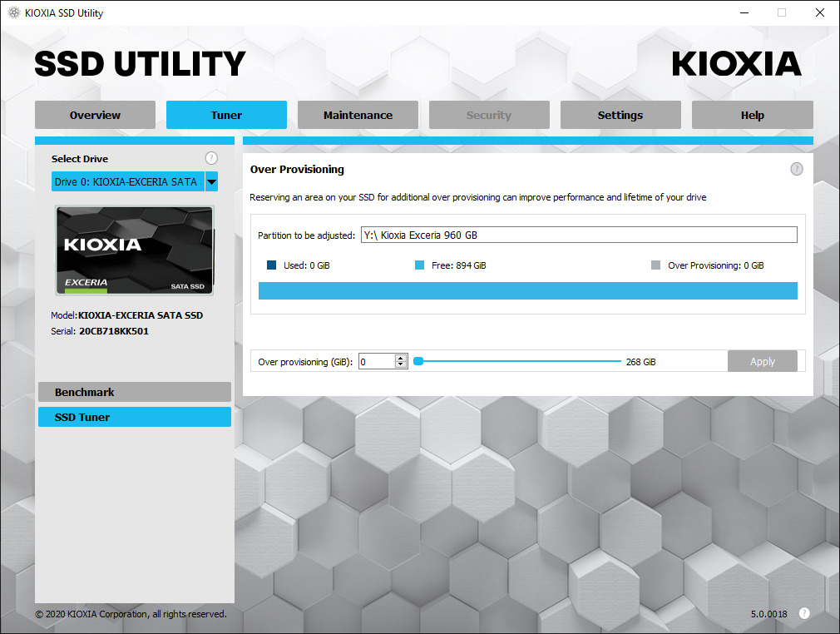
Task: Expand the Select Drive dropdown arrow
Action: pyautogui.click(x=211, y=182)
